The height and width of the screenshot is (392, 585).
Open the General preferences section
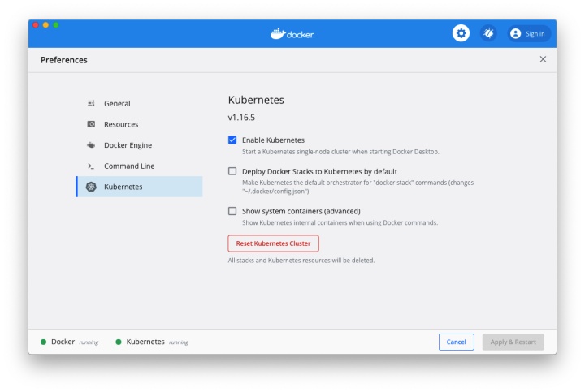tap(139, 103)
